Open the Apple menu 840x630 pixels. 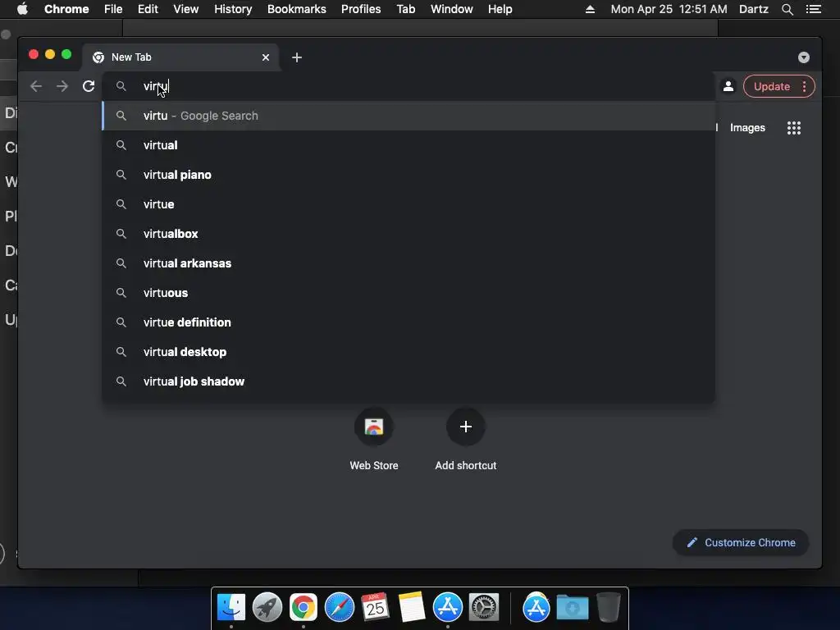tap(22, 9)
